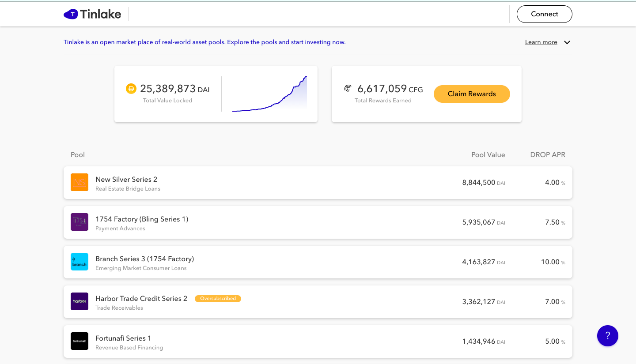This screenshot has height=364, width=636.
Task: Click the Total Value Locked chart
Action: 269,94
